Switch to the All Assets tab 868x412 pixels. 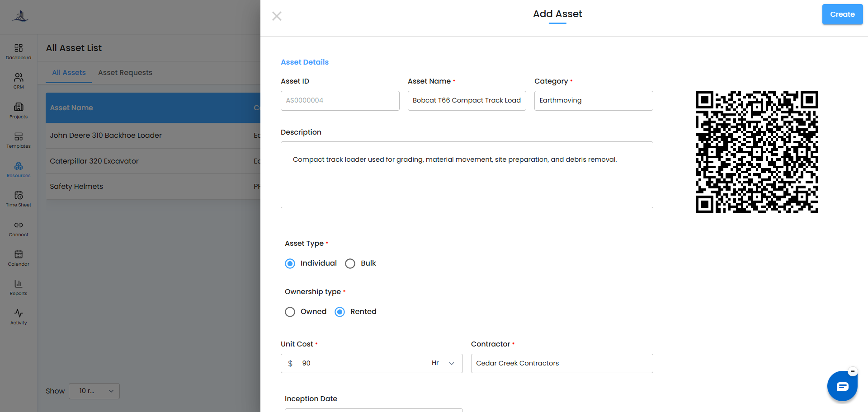coord(69,73)
